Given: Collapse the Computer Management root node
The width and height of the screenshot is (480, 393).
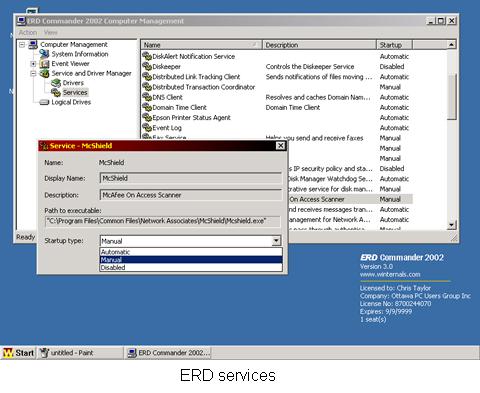Looking at the screenshot, I should click(x=22, y=44).
